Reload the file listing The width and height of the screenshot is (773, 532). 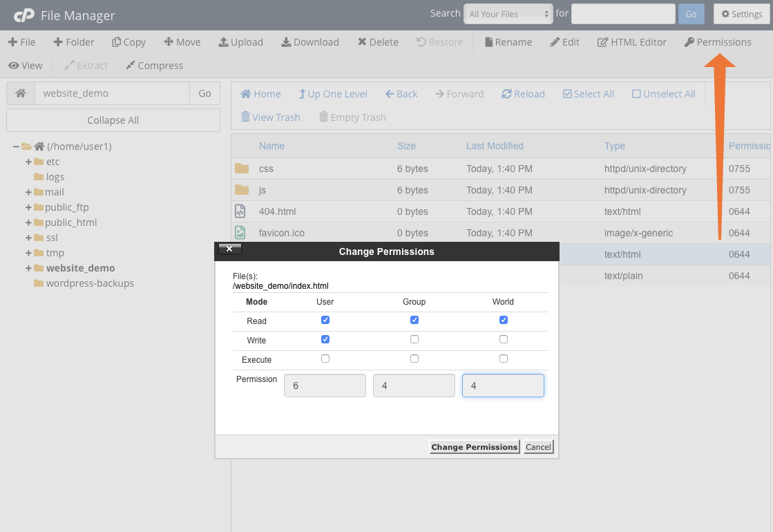tap(523, 94)
